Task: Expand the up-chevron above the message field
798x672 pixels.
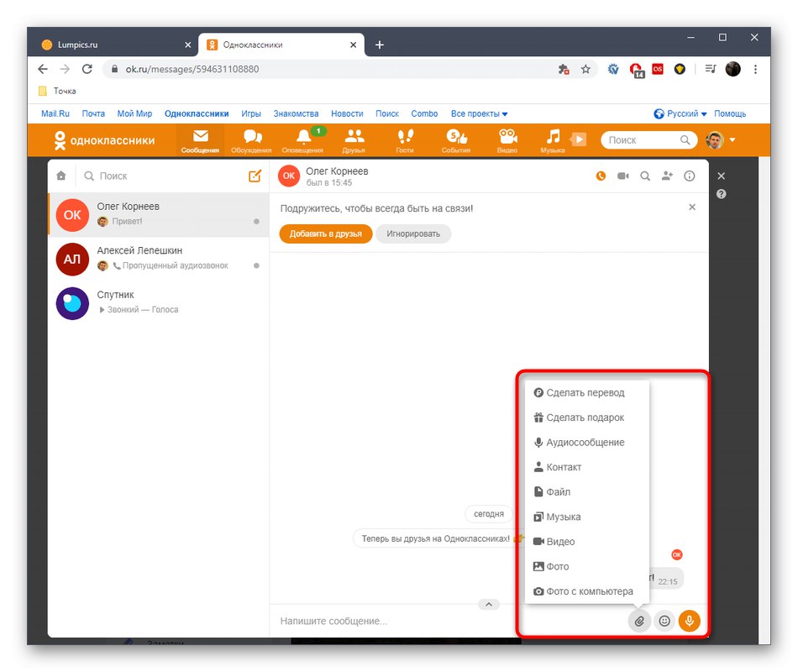Action: pos(489,604)
